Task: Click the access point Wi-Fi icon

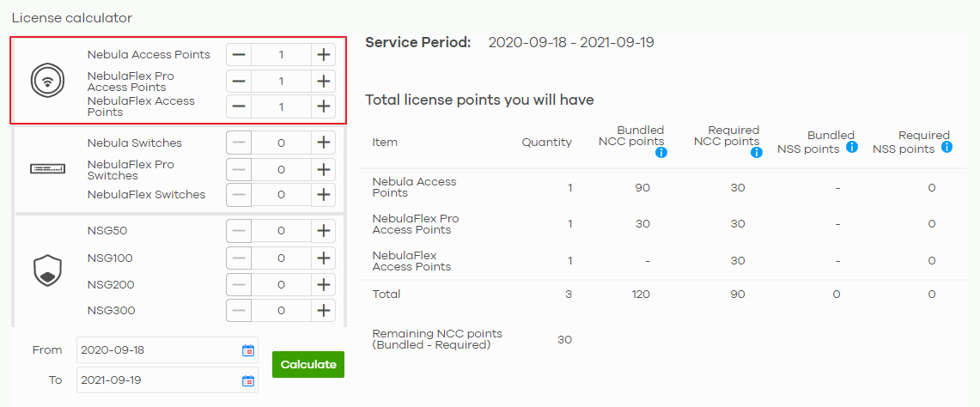Action: pos(48,81)
